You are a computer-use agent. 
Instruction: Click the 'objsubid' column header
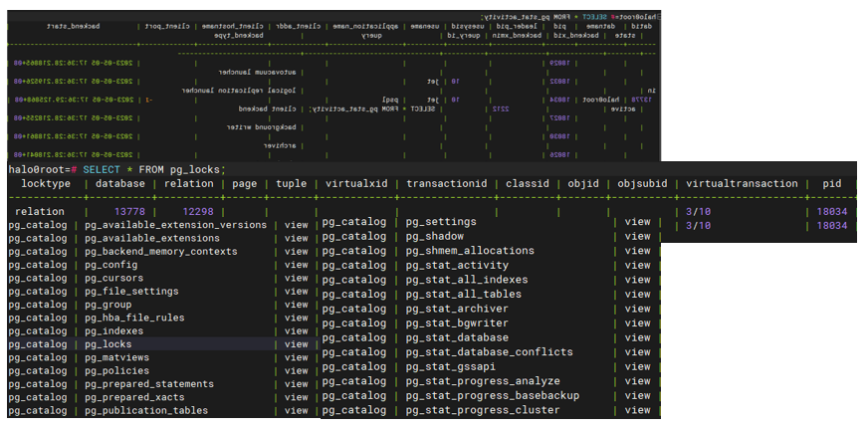[642, 184]
